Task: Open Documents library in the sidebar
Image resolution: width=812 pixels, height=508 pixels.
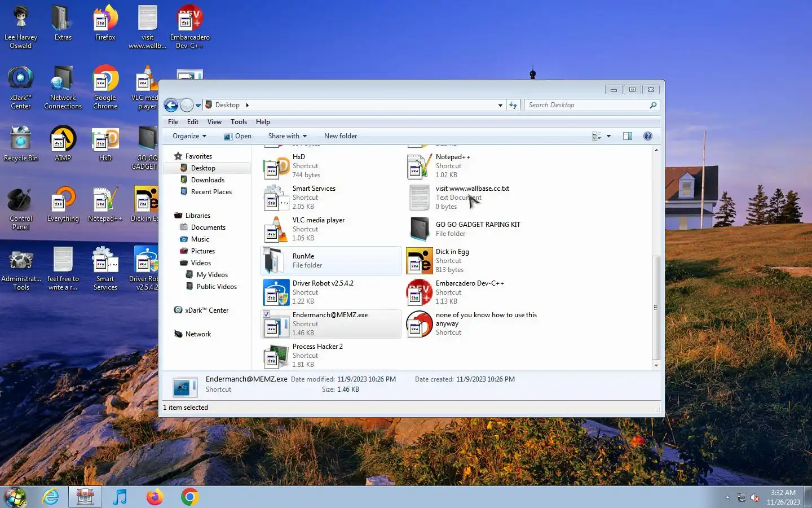Action: 208,227
